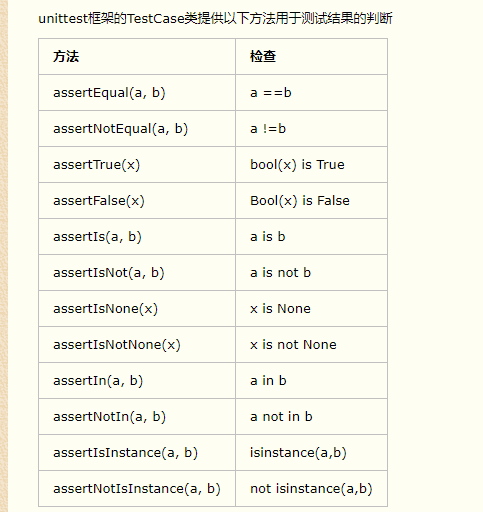Select the assertNotIn(a, b) cell

[x=137, y=417]
